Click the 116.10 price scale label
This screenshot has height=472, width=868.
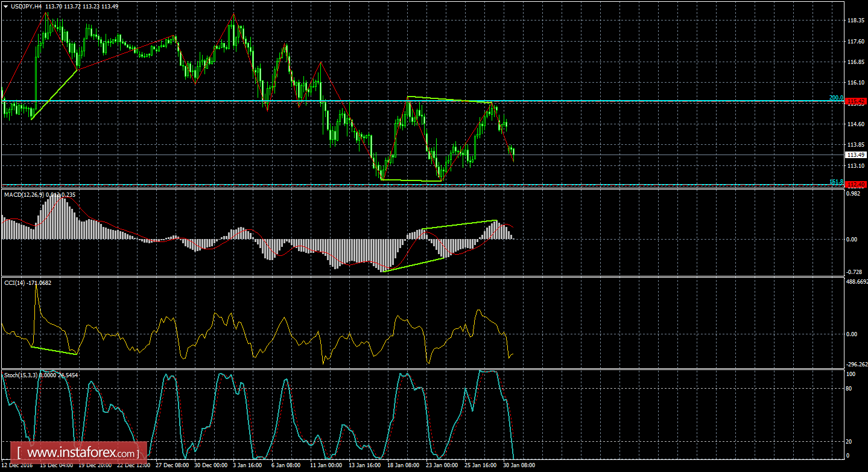tap(855, 82)
